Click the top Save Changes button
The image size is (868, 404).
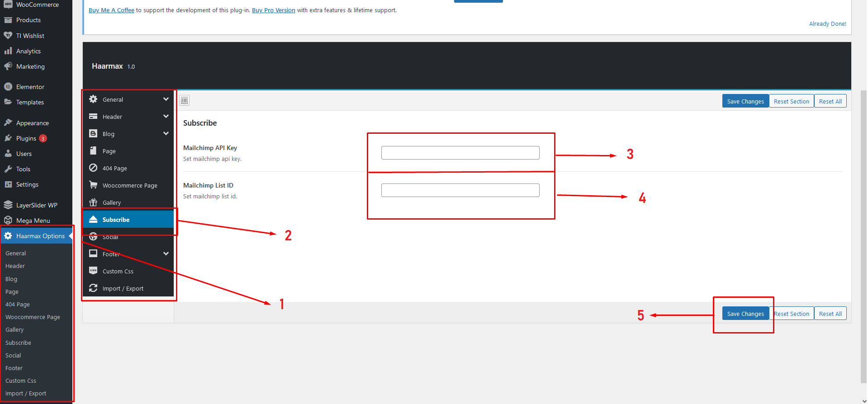745,101
